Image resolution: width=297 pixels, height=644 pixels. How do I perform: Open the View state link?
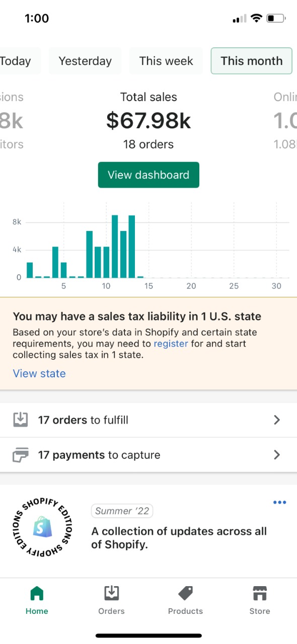(39, 373)
